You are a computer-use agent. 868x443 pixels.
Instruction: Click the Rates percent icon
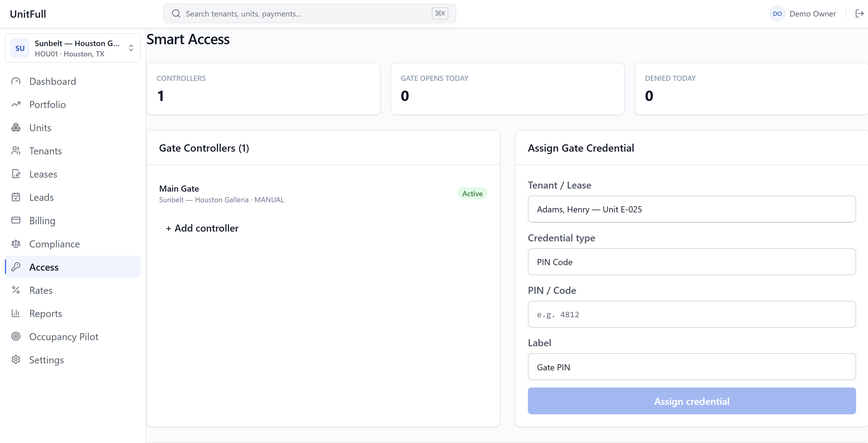16,290
